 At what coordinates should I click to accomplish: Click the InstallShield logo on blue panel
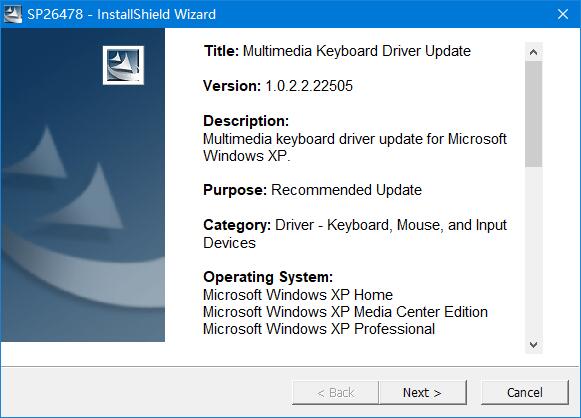(x=123, y=65)
